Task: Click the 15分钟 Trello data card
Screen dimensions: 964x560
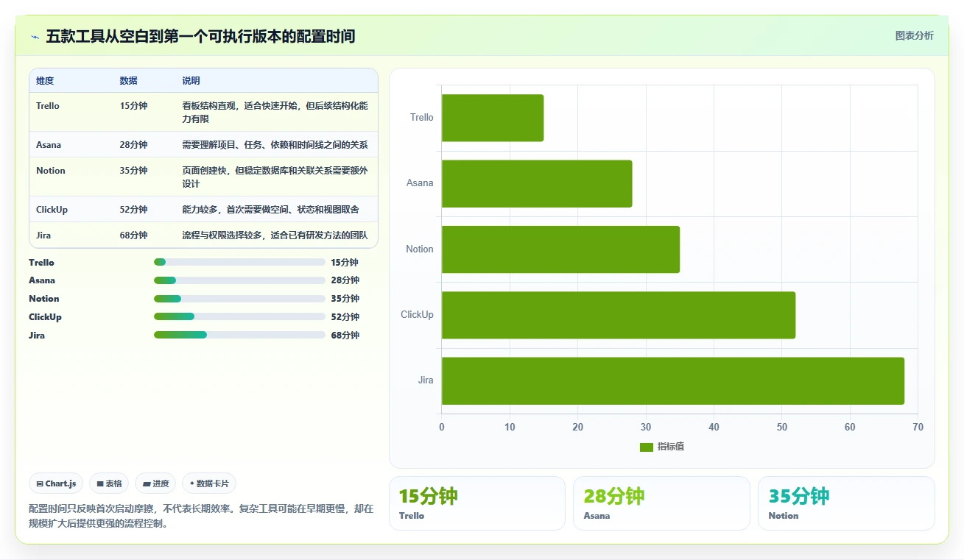Action: coord(477,503)
